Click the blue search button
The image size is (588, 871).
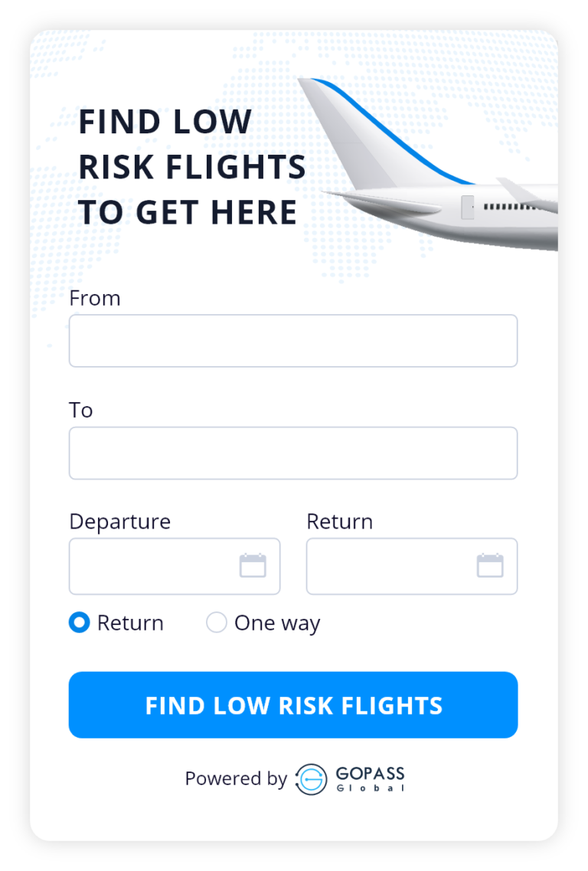click(293, 705)
